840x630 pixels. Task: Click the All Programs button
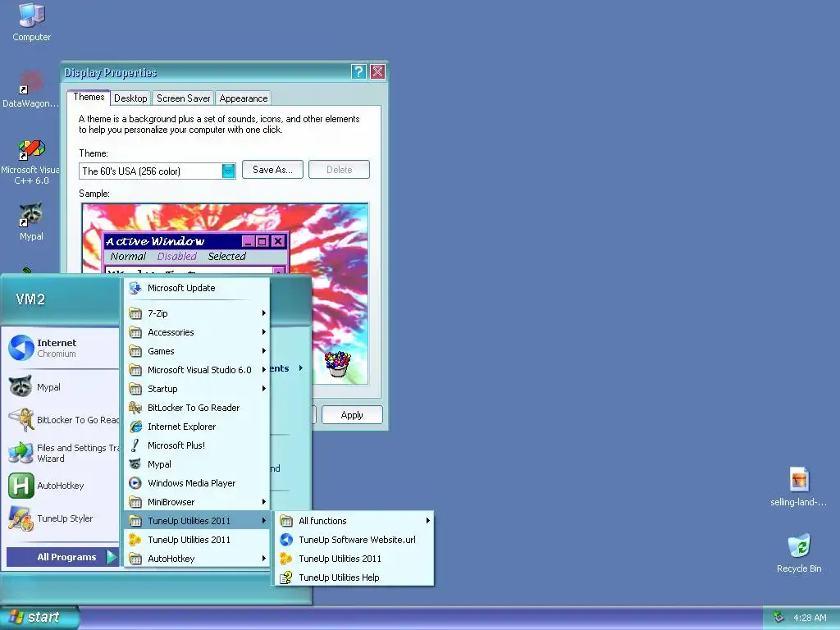point(62,557)
